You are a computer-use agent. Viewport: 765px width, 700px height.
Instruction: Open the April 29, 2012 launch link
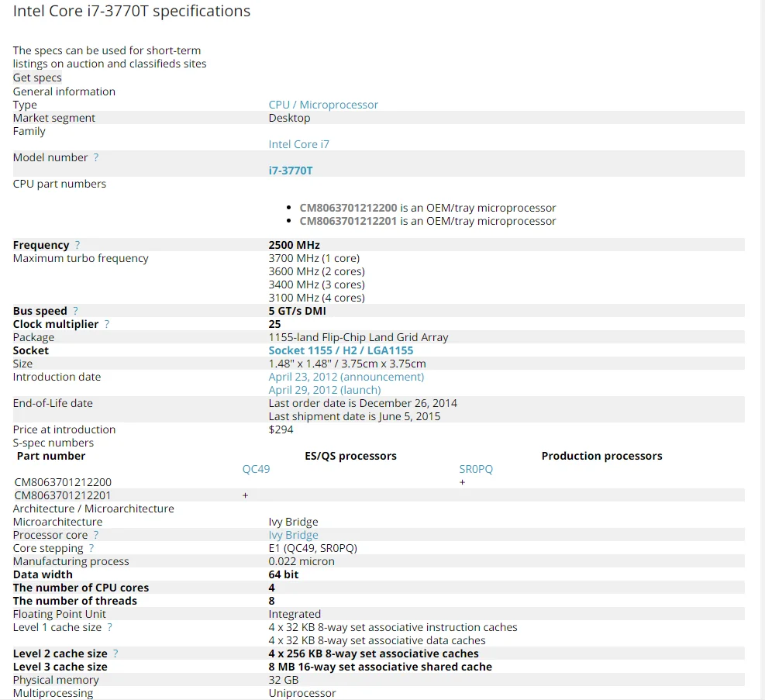click(x=325, y=390)
